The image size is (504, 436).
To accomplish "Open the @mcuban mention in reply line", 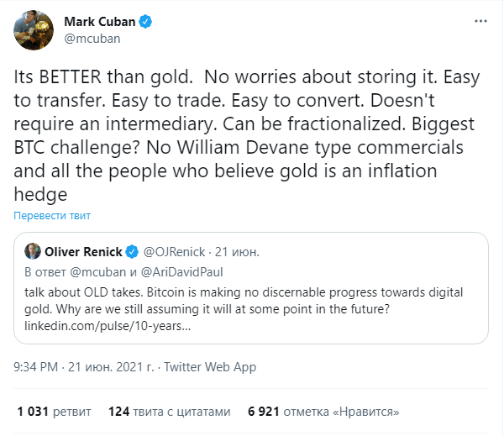I will click(x=97, y=272).
